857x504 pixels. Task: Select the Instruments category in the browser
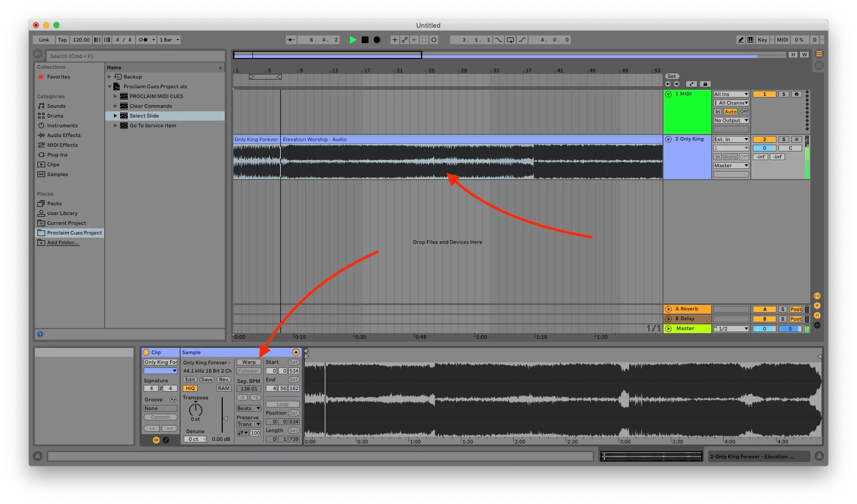tap(62, 125)
